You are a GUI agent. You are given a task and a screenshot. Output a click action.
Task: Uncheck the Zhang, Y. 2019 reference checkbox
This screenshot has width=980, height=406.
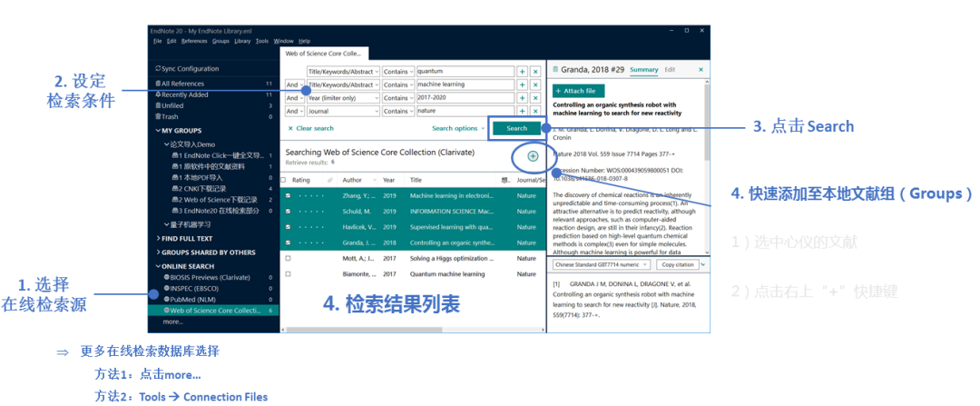point(288,196)
